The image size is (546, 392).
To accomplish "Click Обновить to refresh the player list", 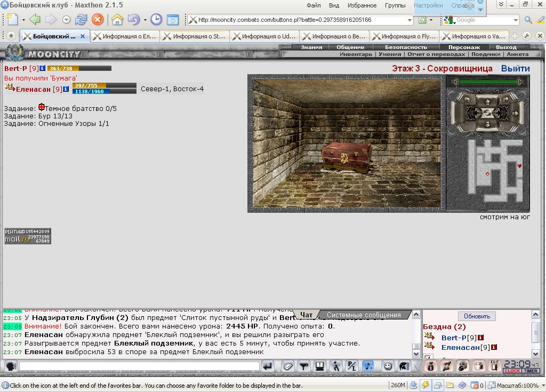I will 477,316.
